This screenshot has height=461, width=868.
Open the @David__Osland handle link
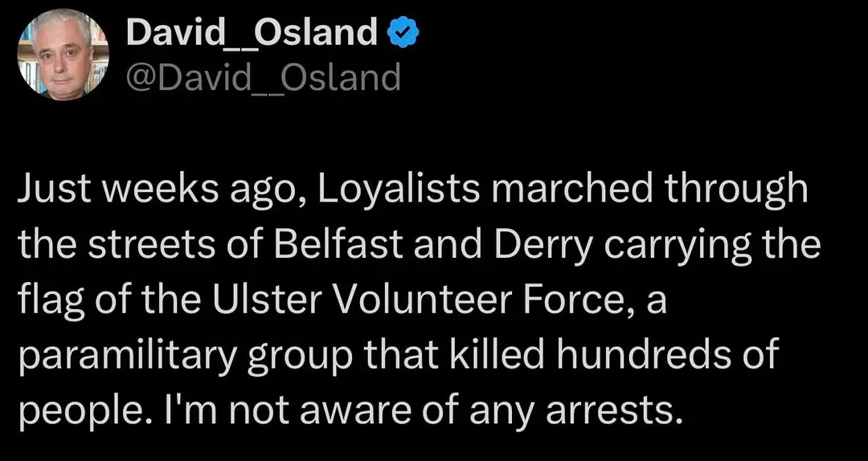point(262,78)
